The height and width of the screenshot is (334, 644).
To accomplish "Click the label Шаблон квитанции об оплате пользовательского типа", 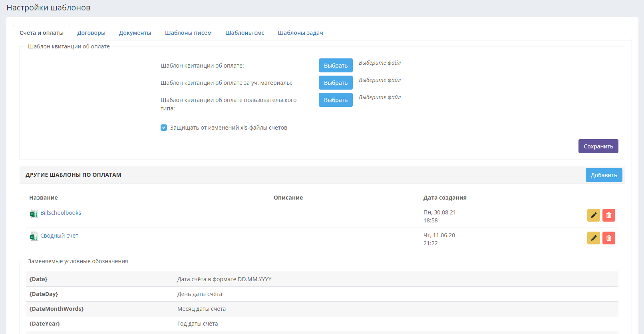I will point(229,104).
